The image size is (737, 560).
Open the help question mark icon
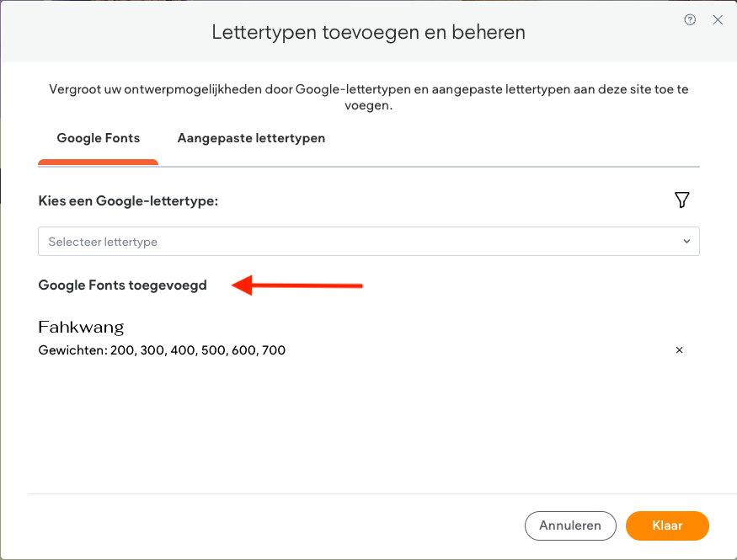(690, 20)
